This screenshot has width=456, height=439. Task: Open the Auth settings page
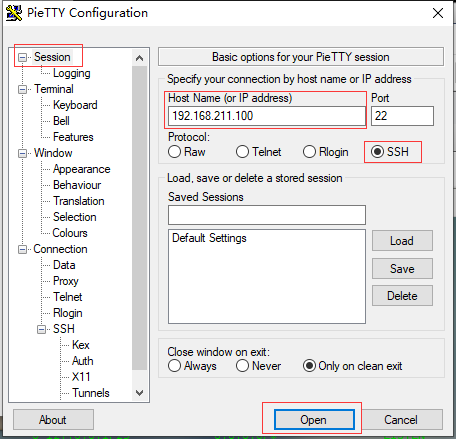pos(83,361)
